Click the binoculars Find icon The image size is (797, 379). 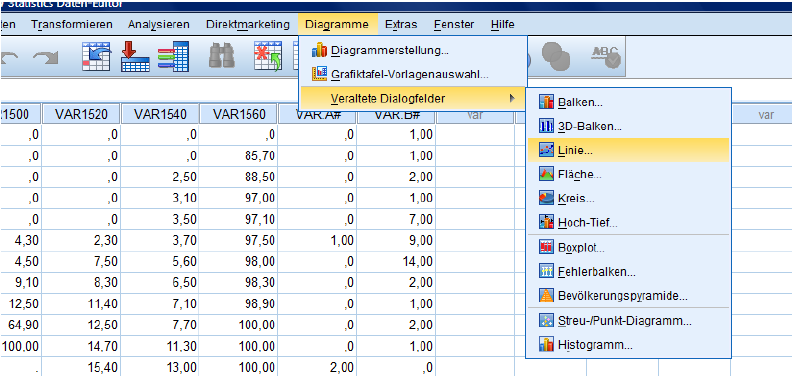tap(222, 55)
